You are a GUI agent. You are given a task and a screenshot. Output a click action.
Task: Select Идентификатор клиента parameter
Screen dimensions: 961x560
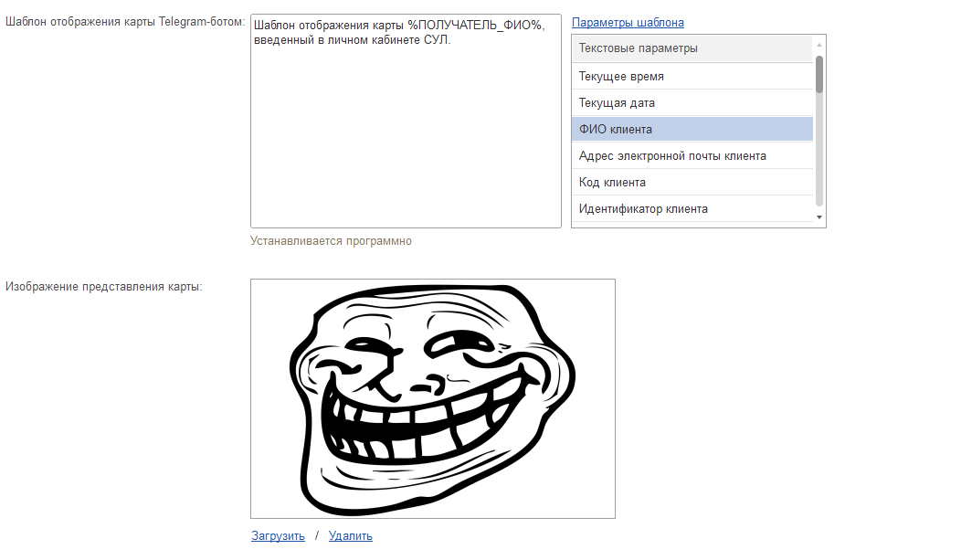pyautogui.click(x=692, y=208)
